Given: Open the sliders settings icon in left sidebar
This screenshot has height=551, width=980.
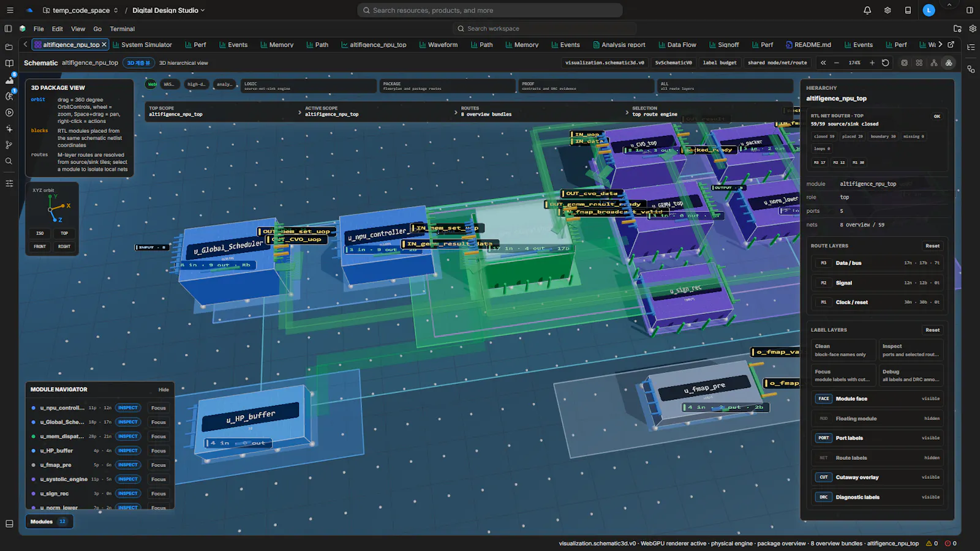Looking at the screenshot, I should click(x=9, y=183).
